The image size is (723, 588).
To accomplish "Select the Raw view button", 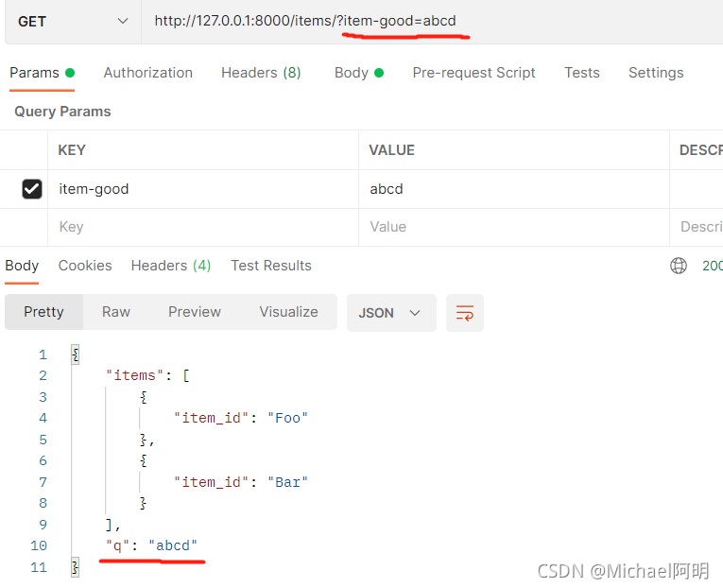I will (116, 312).
